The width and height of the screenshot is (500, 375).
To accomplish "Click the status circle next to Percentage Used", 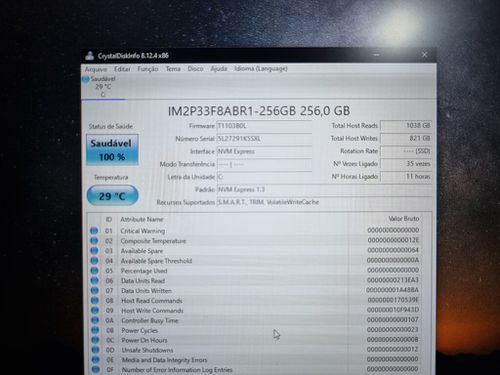I will coord(94,271).
